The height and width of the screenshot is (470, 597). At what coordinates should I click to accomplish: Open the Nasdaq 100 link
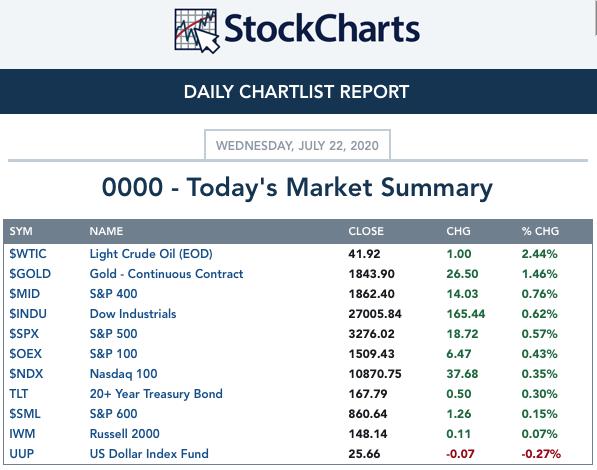pyautogui.click(x=123, y=374)
